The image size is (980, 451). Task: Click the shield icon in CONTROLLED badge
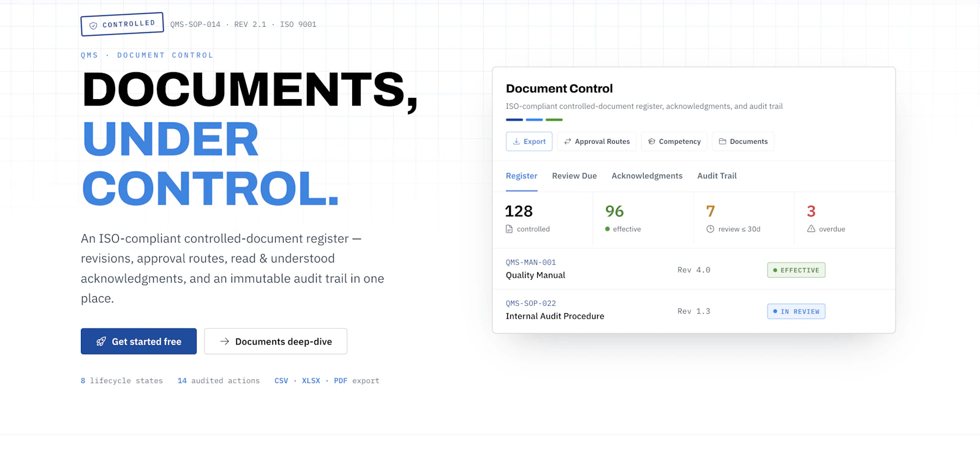point(93,26)
